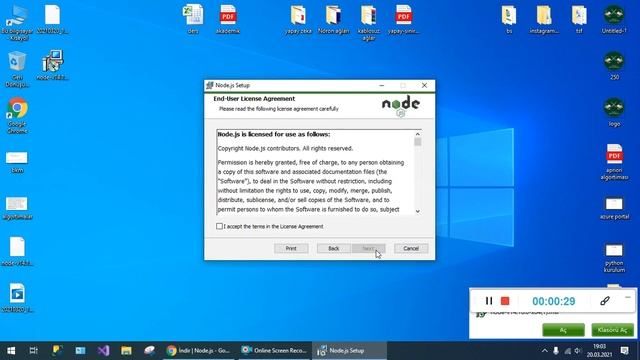Screen dimensions: 640x360
Task: Open the volume tray icon
Action: click(x=578, y=351)
